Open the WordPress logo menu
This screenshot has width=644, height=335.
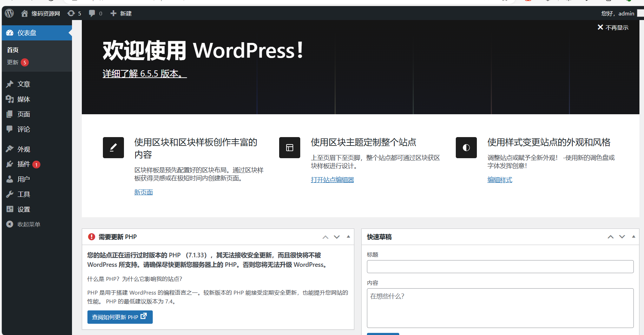tap(9, 13)
